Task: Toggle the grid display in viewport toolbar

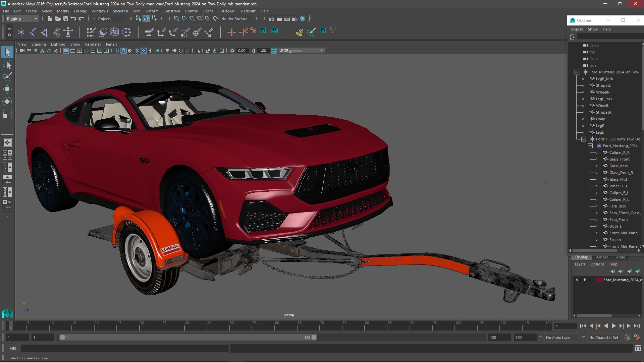Action: click(66, 51)
